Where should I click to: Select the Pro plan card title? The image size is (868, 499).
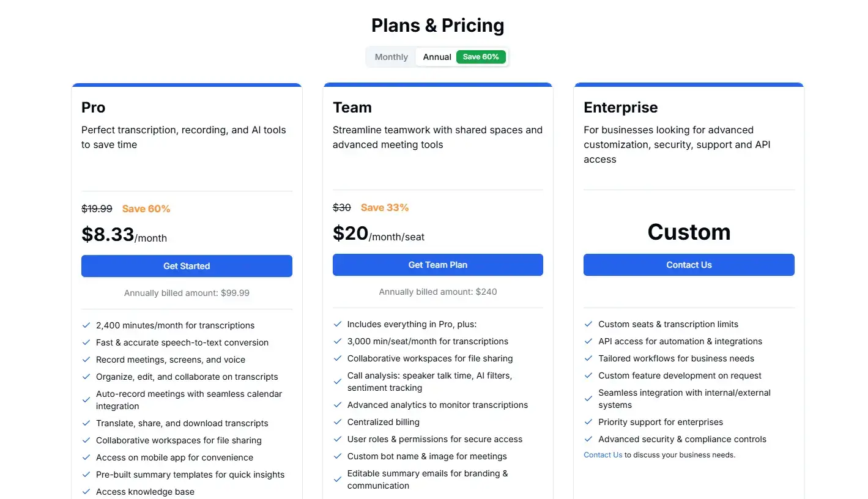93,108
